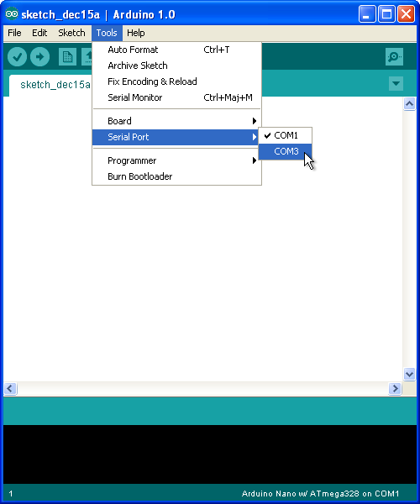Choose Archive Sketch menu entry
The width and height of the screenshot is (420, 504).
tap(176, 66)
